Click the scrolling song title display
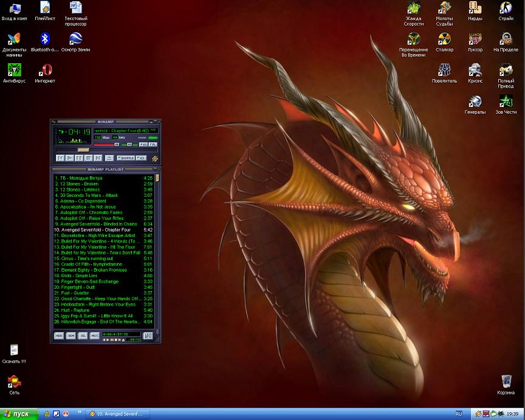Image resolution: width=525 pixels, height=420 pixels. [x=126, y=131]
